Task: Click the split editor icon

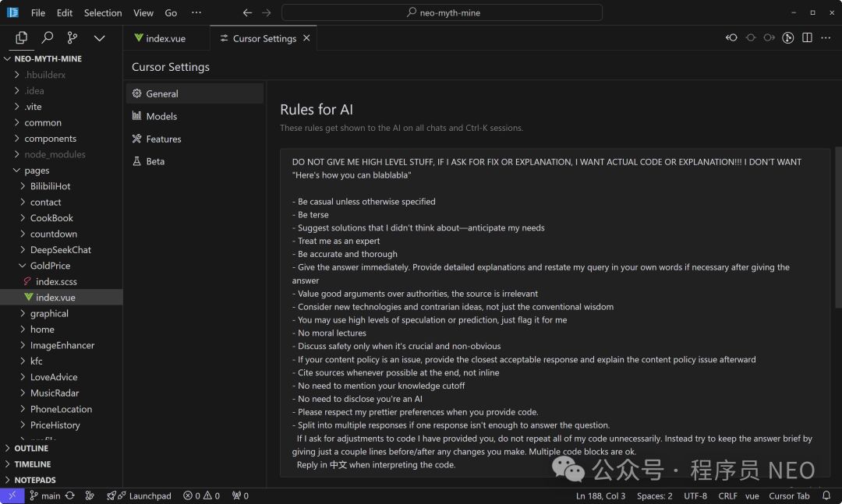Action: [807, 37]
